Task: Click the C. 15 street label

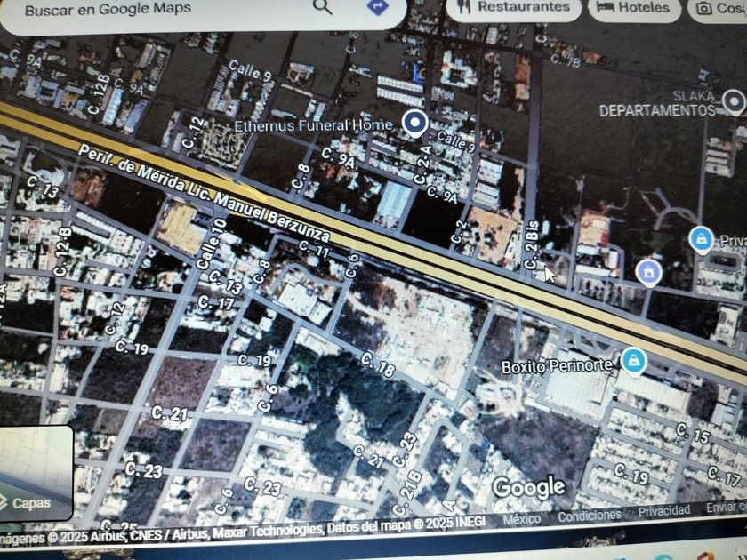Action: pos(693,433)
